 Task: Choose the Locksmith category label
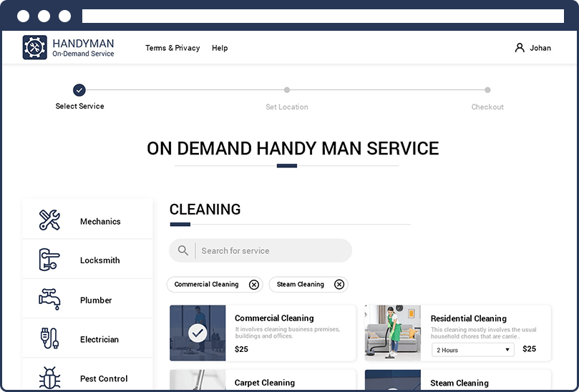coord(99,260)
